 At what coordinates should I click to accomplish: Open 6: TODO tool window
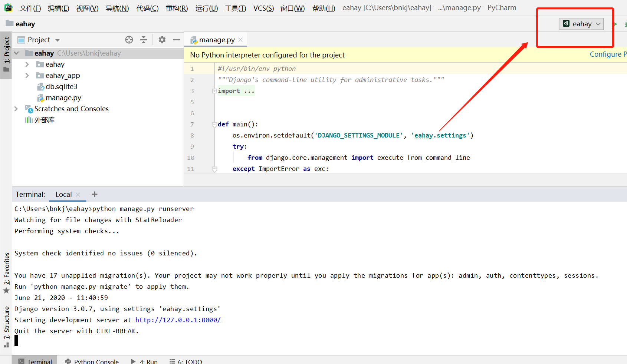(186, 361)
